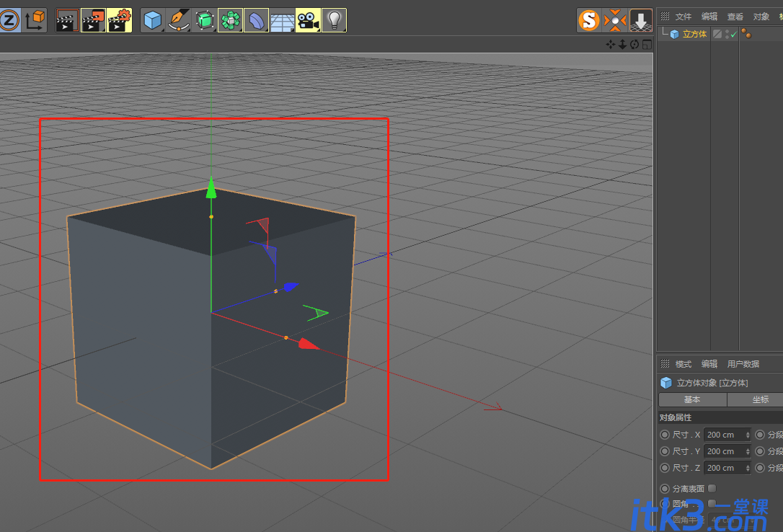The image size is (783, 532).
Task: Toggle the 立方体 layer square
Action: click(x=717, y=34)
